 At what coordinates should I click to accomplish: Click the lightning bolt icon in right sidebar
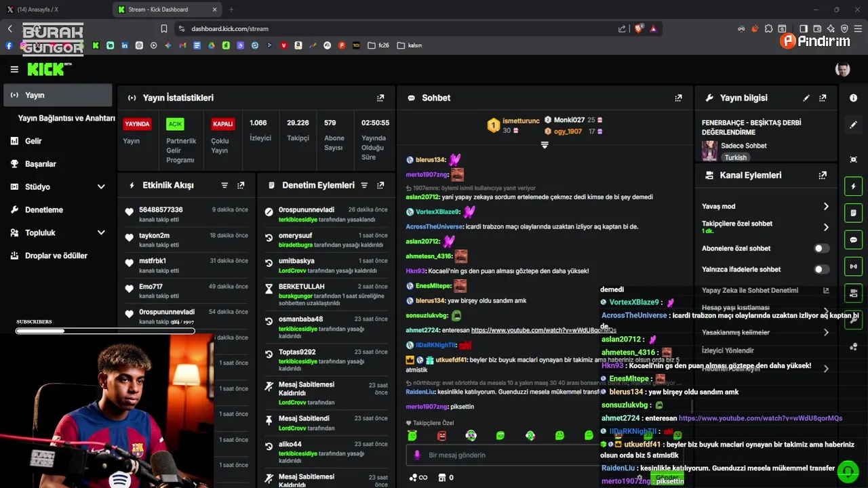(x=853, y=186)
